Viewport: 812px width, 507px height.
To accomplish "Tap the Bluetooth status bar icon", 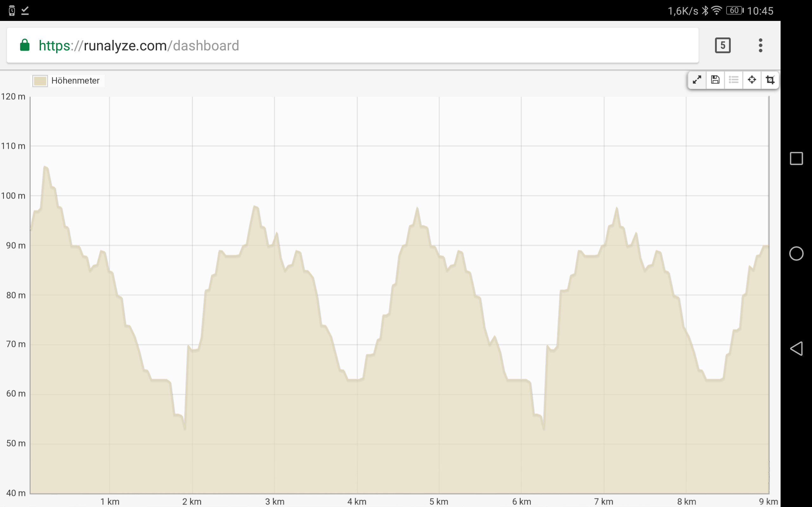I will pos(705,11).
